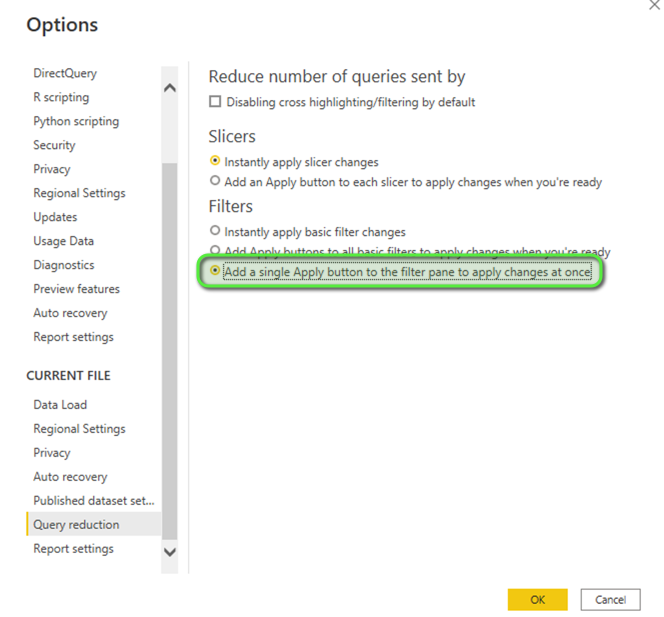Viewport: 664px width, 617px height.
Task: Open the global Report settings page
Action: click(x=74, y=337)
